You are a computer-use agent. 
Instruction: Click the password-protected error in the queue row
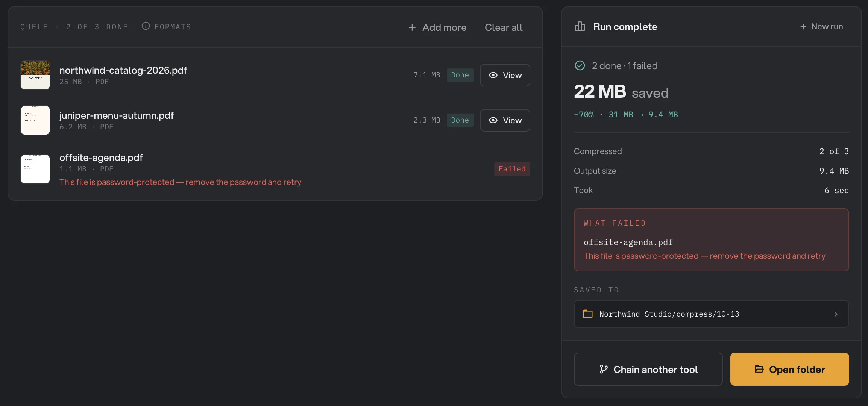tap(180, 182)
